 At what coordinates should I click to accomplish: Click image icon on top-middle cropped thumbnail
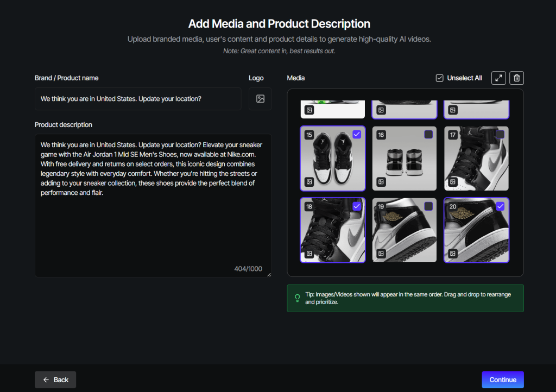click(x=381, y=110)
